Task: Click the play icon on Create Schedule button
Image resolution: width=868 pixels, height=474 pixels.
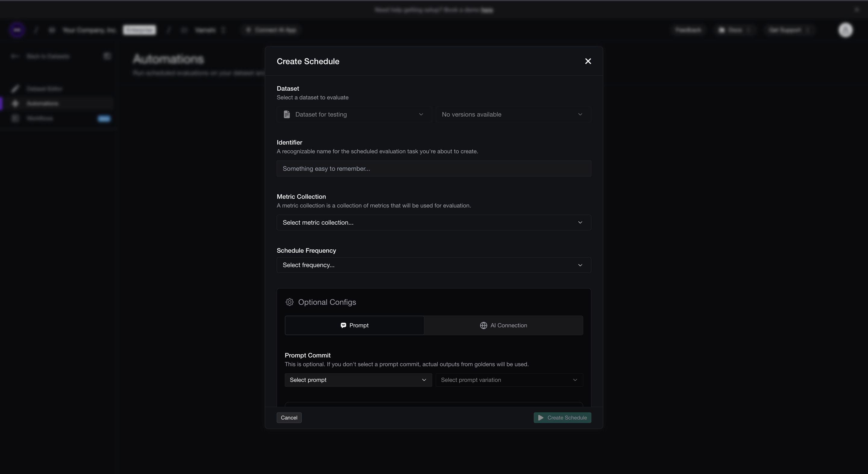Action: click(541, 418)
